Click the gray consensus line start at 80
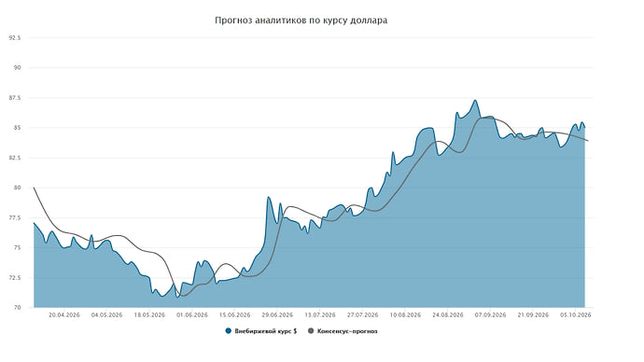 click(34, 188)
